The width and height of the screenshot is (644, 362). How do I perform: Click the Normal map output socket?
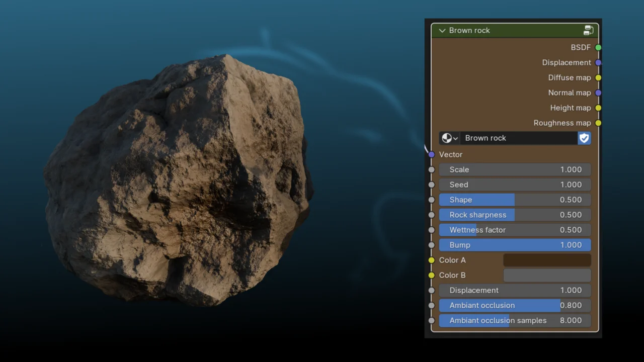[x=598, y=93]
